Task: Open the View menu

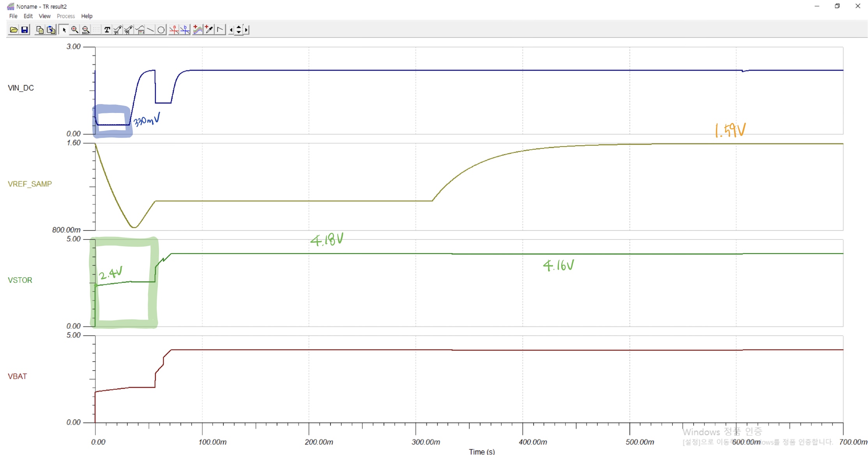Action: [x=44, y=16]
